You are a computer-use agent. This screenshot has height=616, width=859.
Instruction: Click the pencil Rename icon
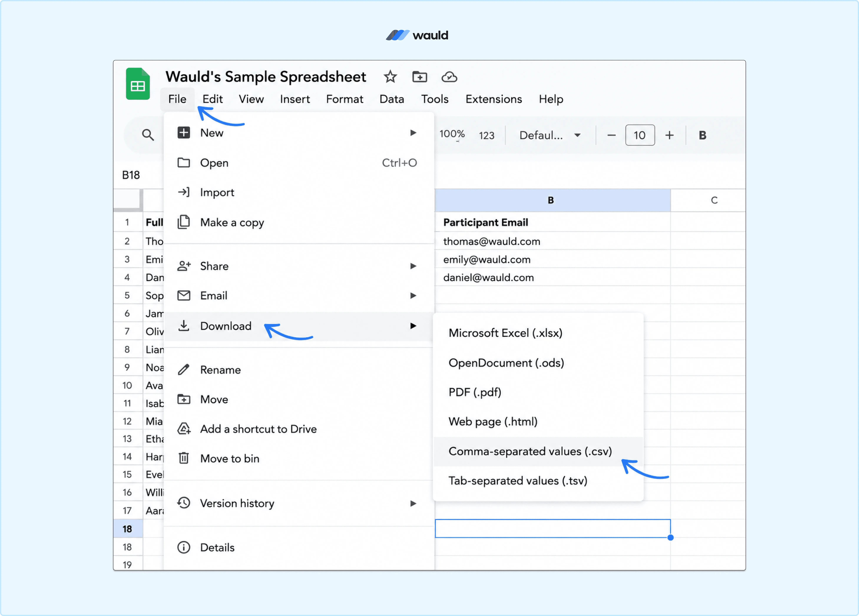[x=184, y=370]
